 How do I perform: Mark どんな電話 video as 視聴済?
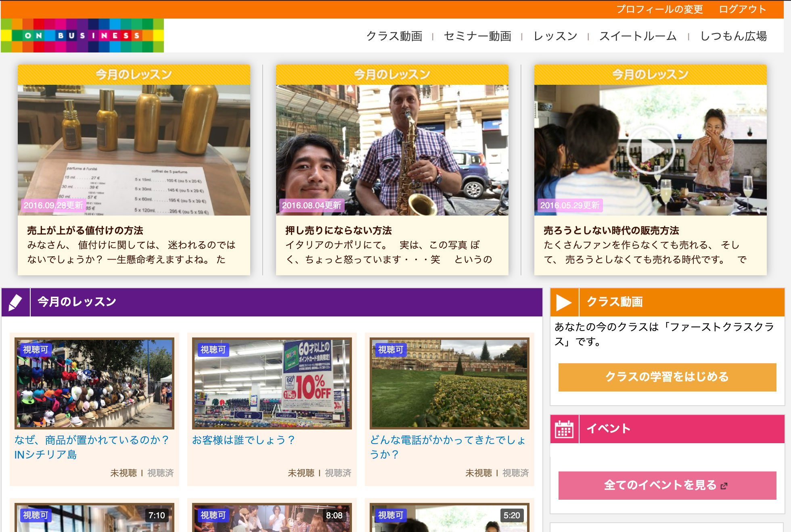point(515,473)
